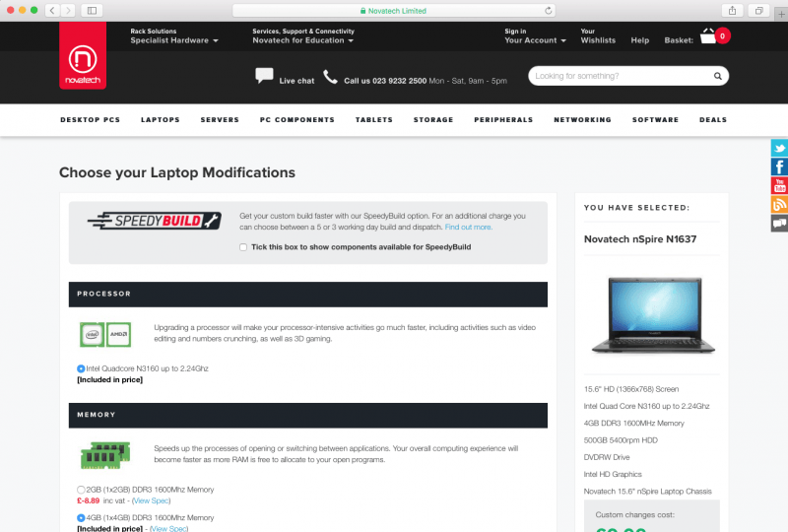The image size is (788, 532).
Task: Click Novatech nSpire N1637 title
Action: pyautogui.click(x=640, y=239)
